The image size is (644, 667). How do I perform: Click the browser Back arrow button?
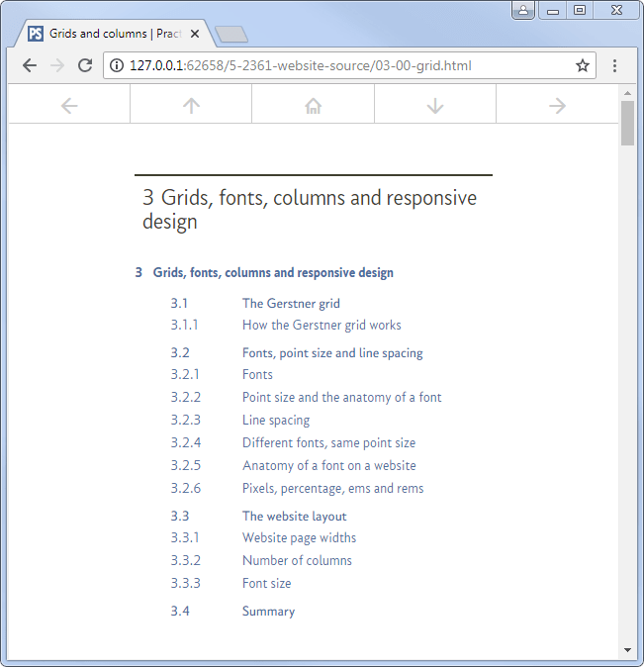pos(30,65)
